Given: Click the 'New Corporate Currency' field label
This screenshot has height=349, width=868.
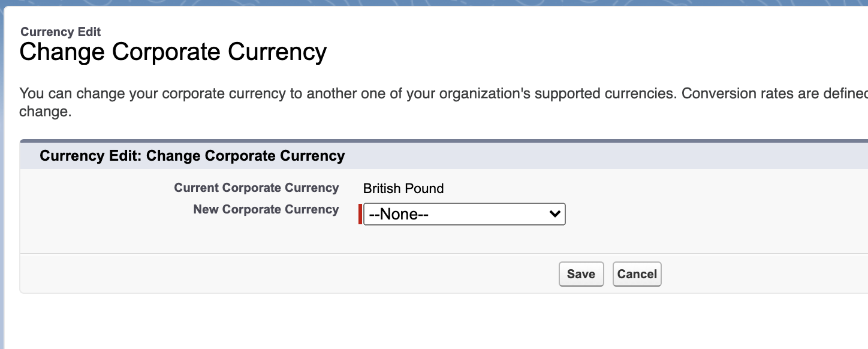Looking at the screenshot, I should tap(266, 209).
